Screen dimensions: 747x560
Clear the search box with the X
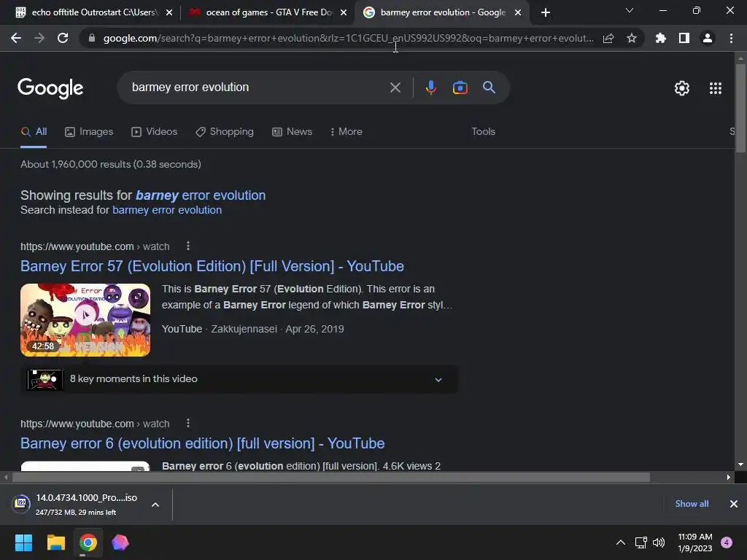pyautogui.click(x=395, y=87)
